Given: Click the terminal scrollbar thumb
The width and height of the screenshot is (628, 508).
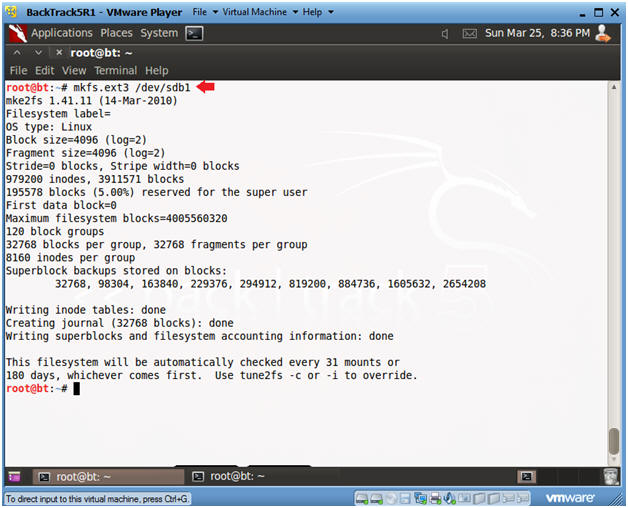Looking at the screenshot, I should (614, 441).
